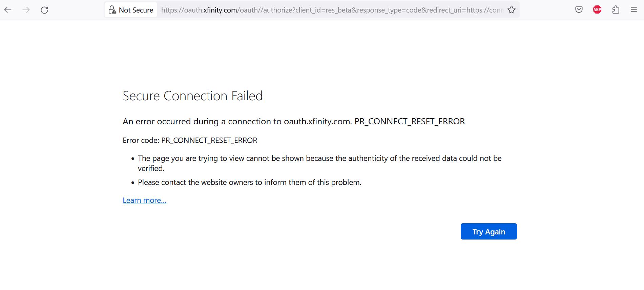Reload the current page

(x=44, y=10)
